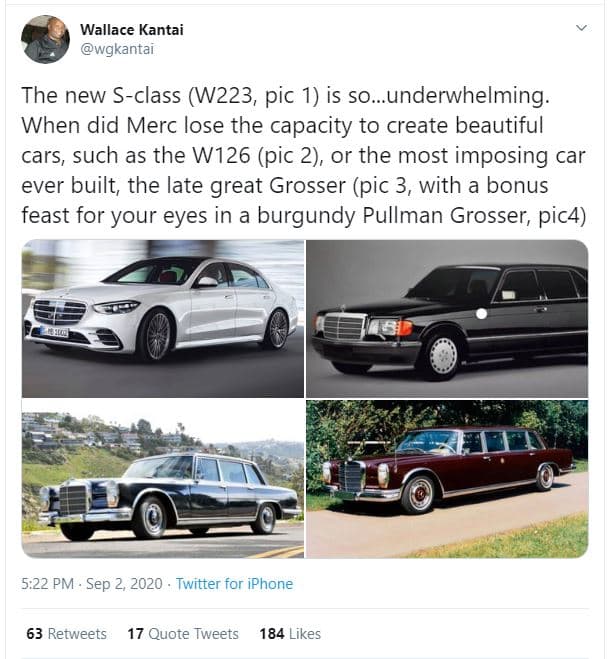Show the Retweets list
The width and height of the screenshot is (609, 659).
click(x=76, y=634)
